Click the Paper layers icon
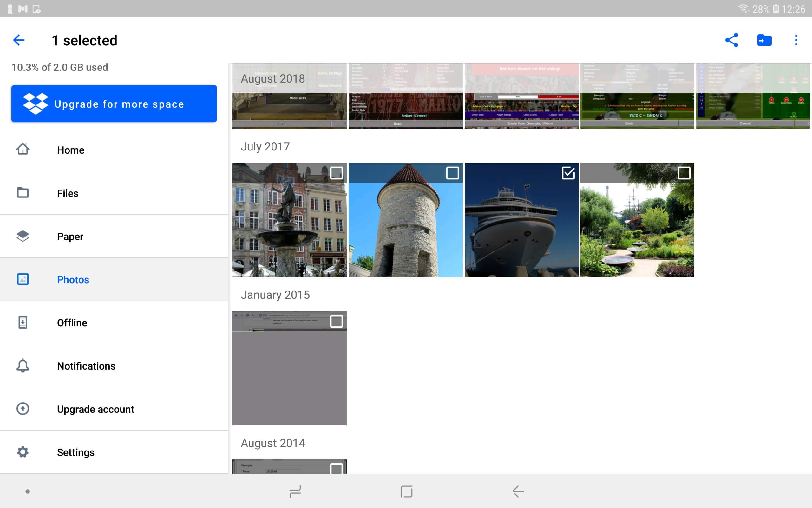 [23, 236]
